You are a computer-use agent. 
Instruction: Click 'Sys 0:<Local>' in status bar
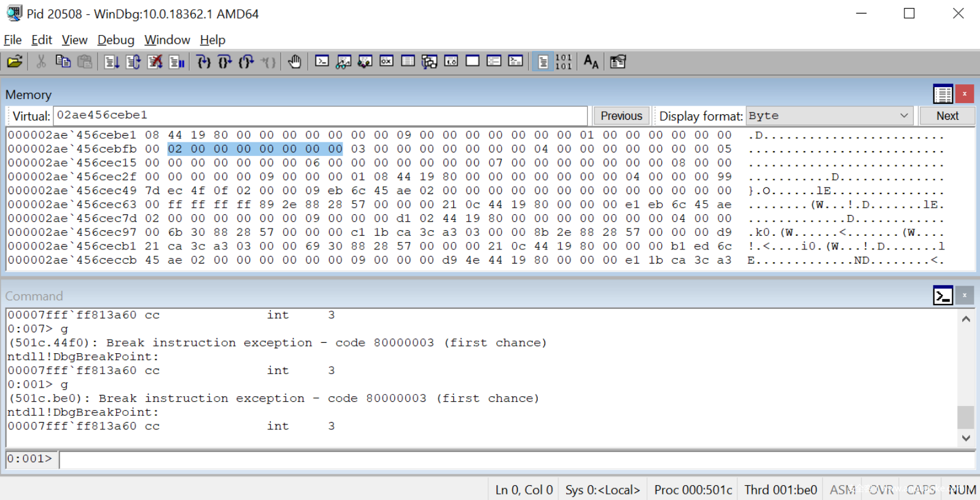pyautogui.click(x=603, y=490)
